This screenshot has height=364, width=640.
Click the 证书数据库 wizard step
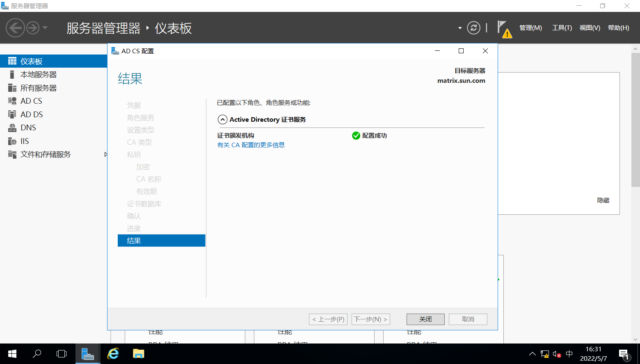tap(144, 204)
